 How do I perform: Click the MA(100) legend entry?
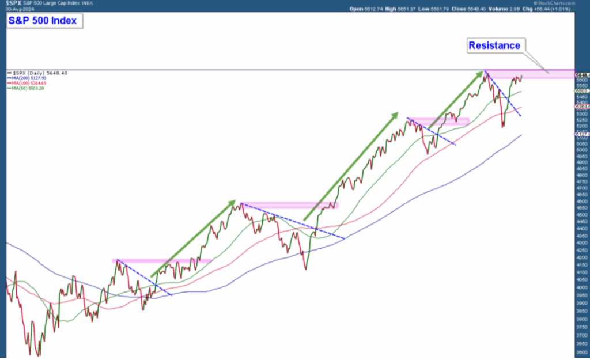pos(29,84)
